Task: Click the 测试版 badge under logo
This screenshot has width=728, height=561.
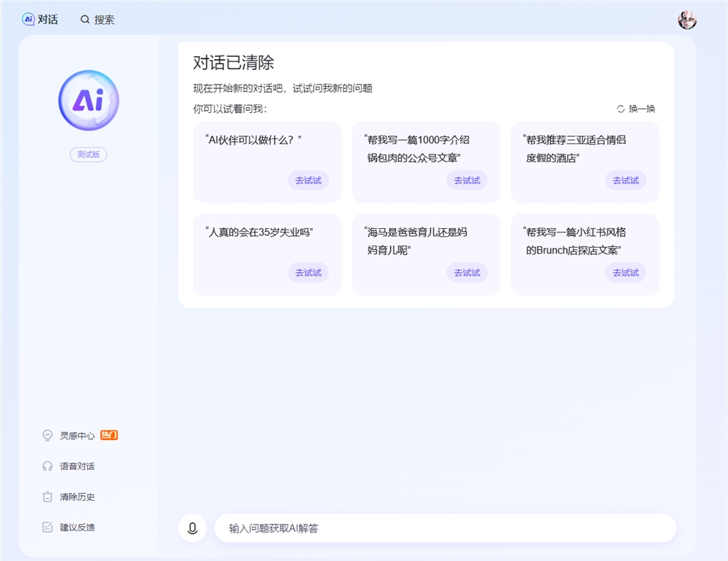Action: tap(89, 154)
